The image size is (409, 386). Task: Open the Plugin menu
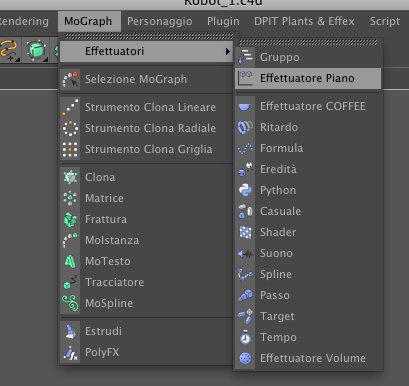coord(223,21)
